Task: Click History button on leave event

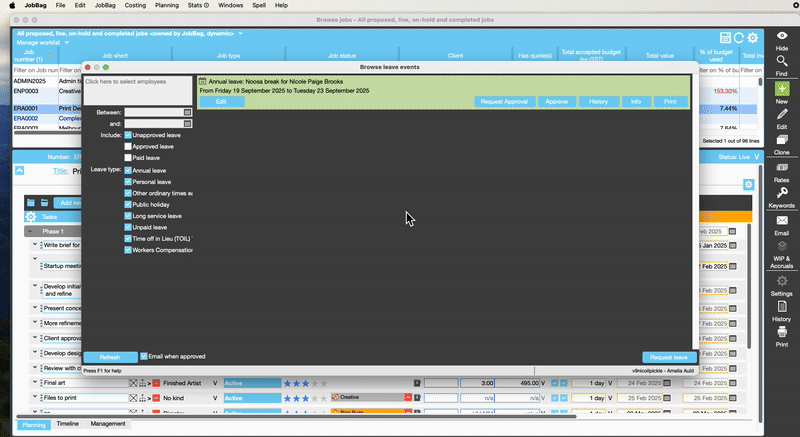Action: pos(598,101)
